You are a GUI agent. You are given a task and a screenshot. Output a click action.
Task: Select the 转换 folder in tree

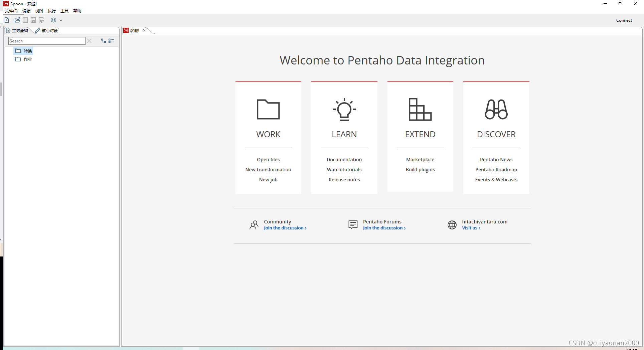point(24,51)
